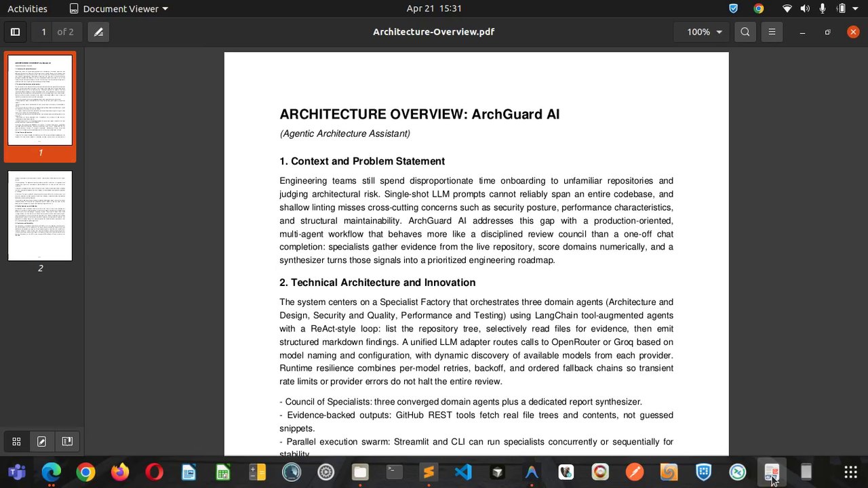Image resolution: width=868 pixels, height=488 pixels.
Task: Click the heading 2. Technical Architecture and Innovation
Action: (378, 283)
